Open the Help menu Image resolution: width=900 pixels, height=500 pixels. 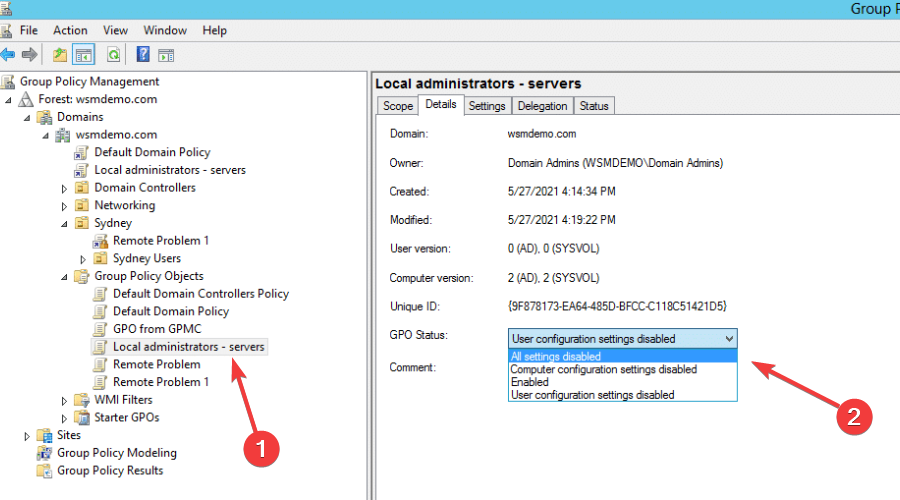pos(214,30)
